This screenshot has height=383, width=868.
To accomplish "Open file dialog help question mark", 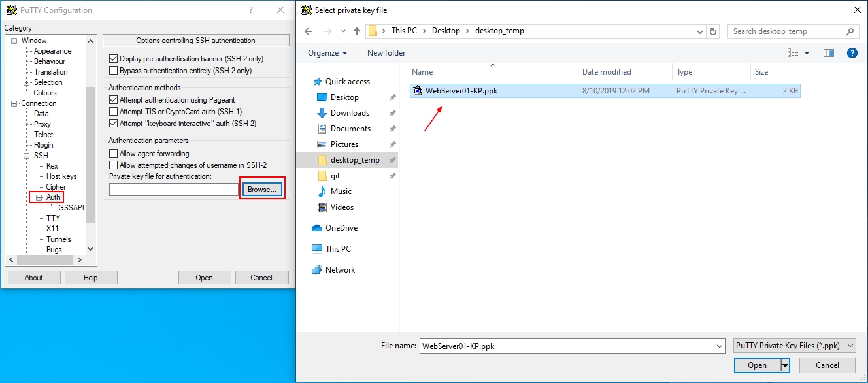I will (x=852, y=53).
